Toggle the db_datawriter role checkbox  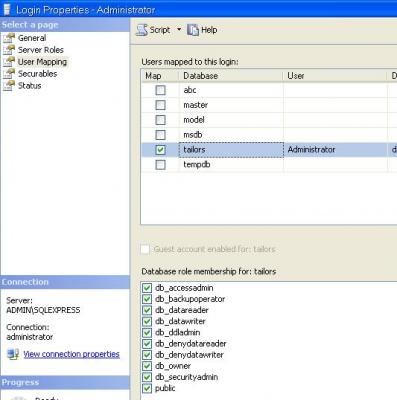[x=147, y=321]
